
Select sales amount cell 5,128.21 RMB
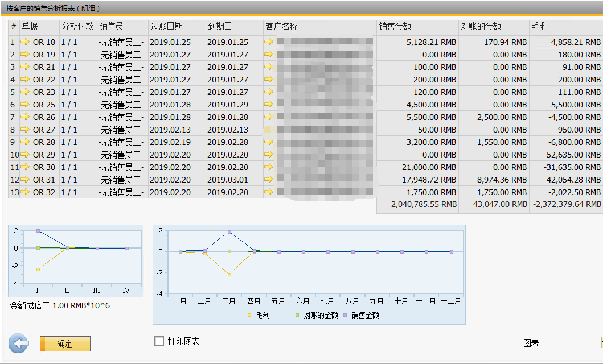coord(417,42)
